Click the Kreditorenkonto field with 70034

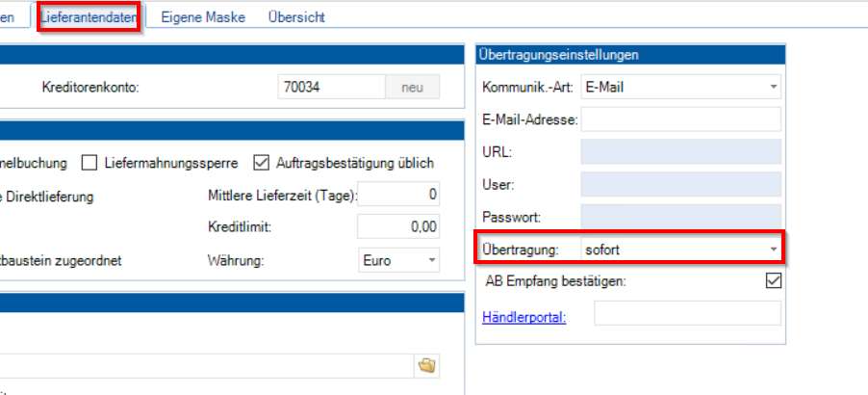pos(330,88)
